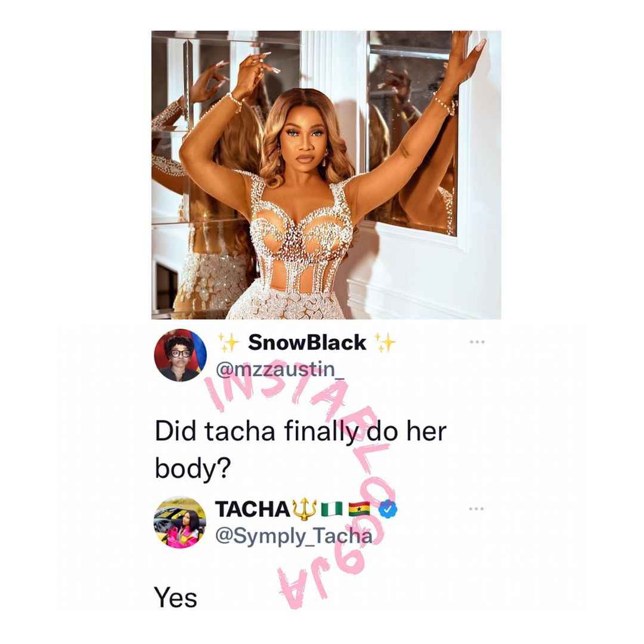644x644 pixels.
Task: Click the SnowBlack display name
Action: (x=307, y=342)
